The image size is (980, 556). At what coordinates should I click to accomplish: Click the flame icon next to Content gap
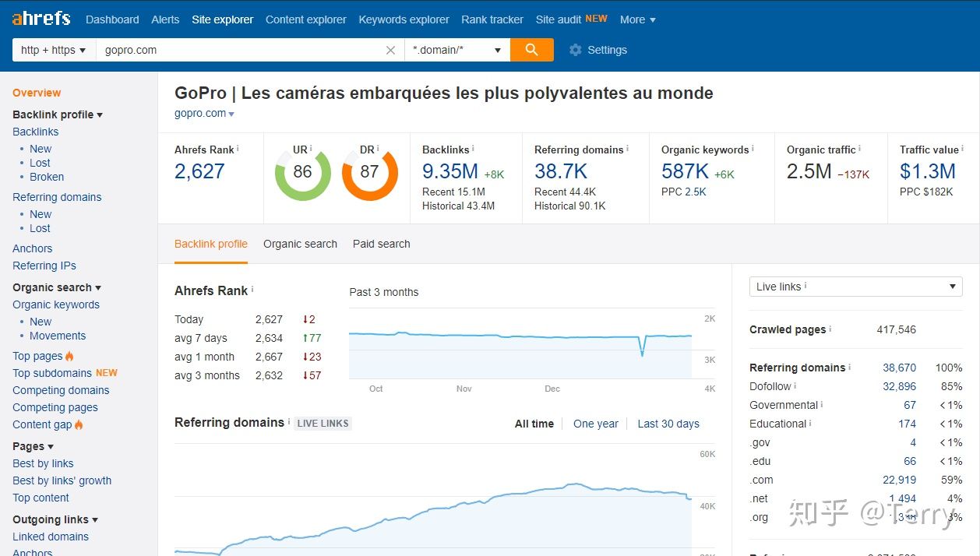point(79,424)
